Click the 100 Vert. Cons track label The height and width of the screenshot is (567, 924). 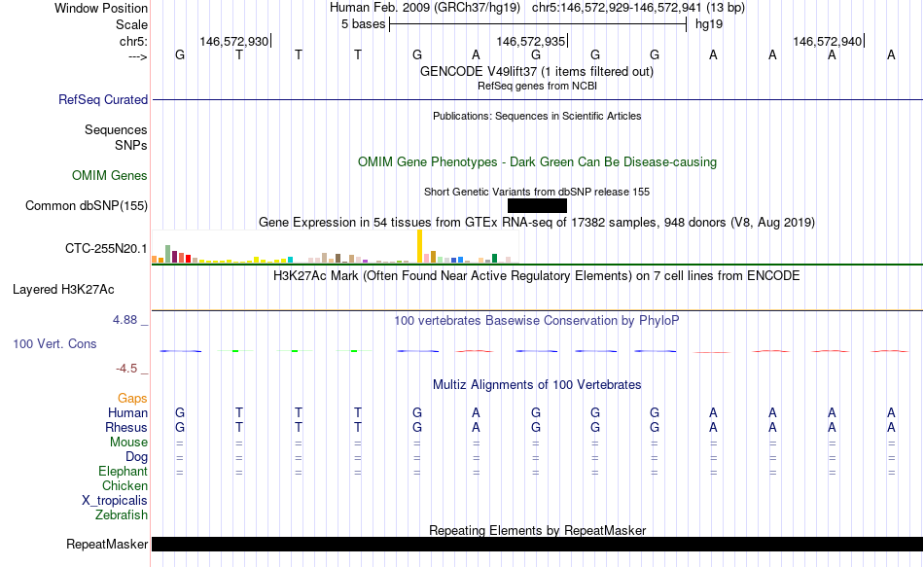[x=54, y=343]
